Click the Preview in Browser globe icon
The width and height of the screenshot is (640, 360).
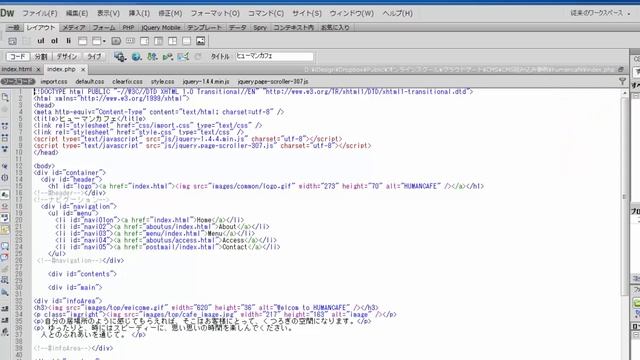point(137,56)
